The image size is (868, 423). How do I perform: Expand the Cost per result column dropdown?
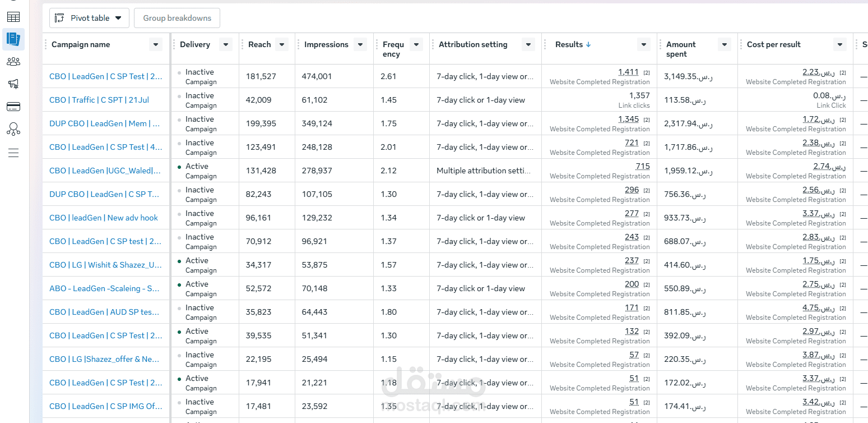pos(839,45)
